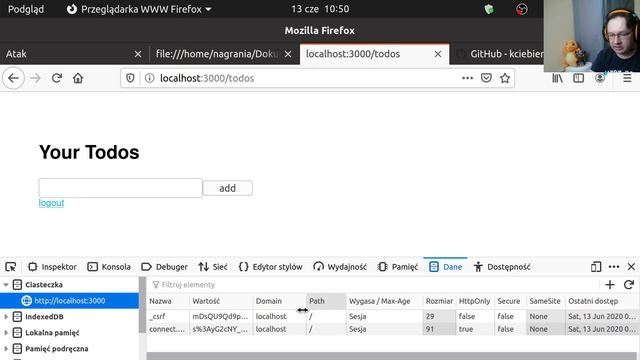Select the Dane storage tab
Screen dimensions: 640x360
pos(445,267)
